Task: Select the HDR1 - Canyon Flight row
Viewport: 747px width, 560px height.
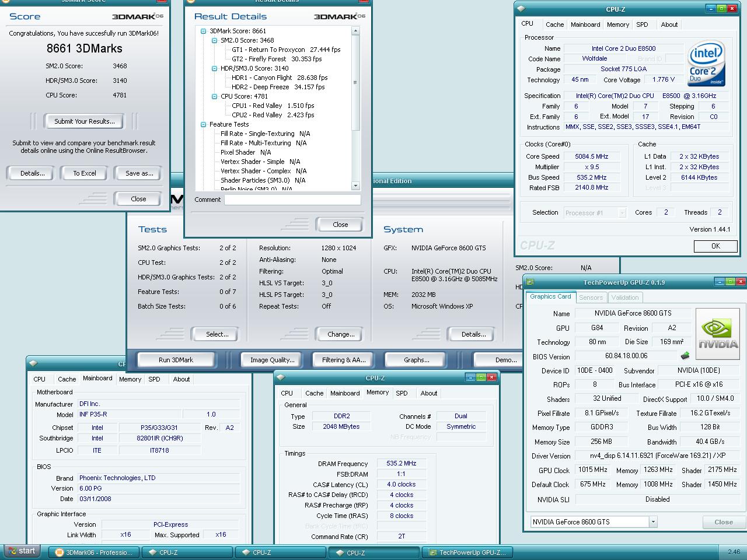Action: [280, 78]
